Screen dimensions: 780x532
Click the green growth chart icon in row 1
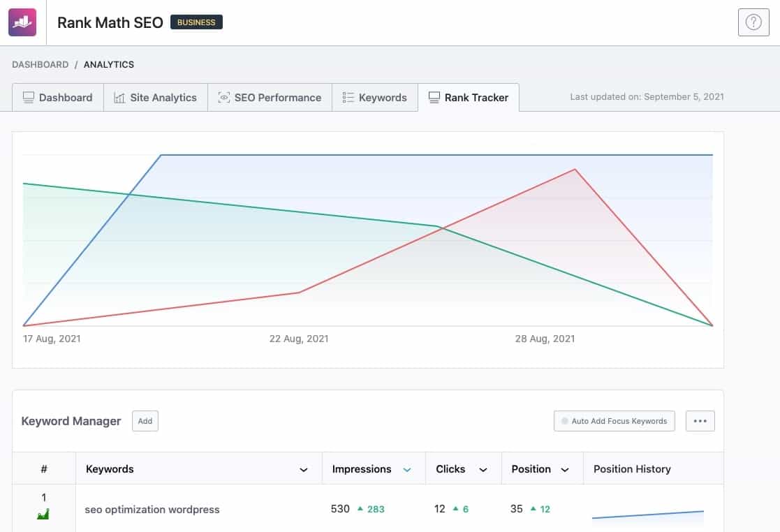[43, 514]
